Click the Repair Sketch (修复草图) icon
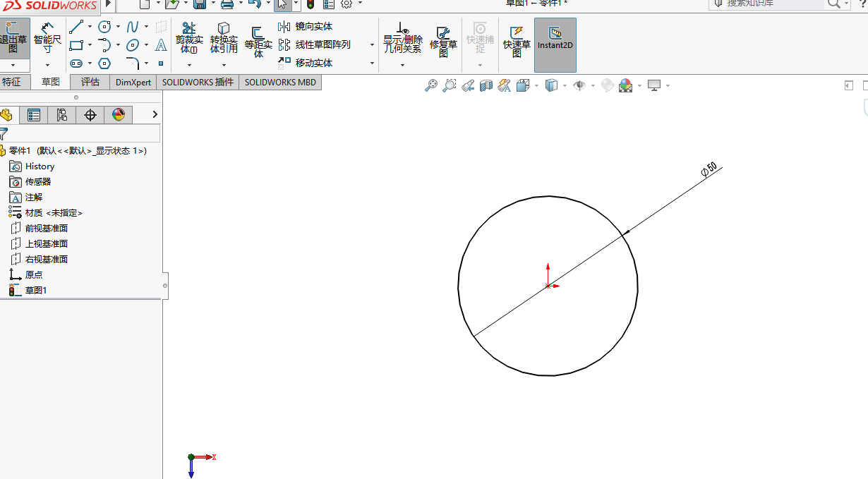Image resolution: width=868 pixels, height=479 pixels. 443,39
